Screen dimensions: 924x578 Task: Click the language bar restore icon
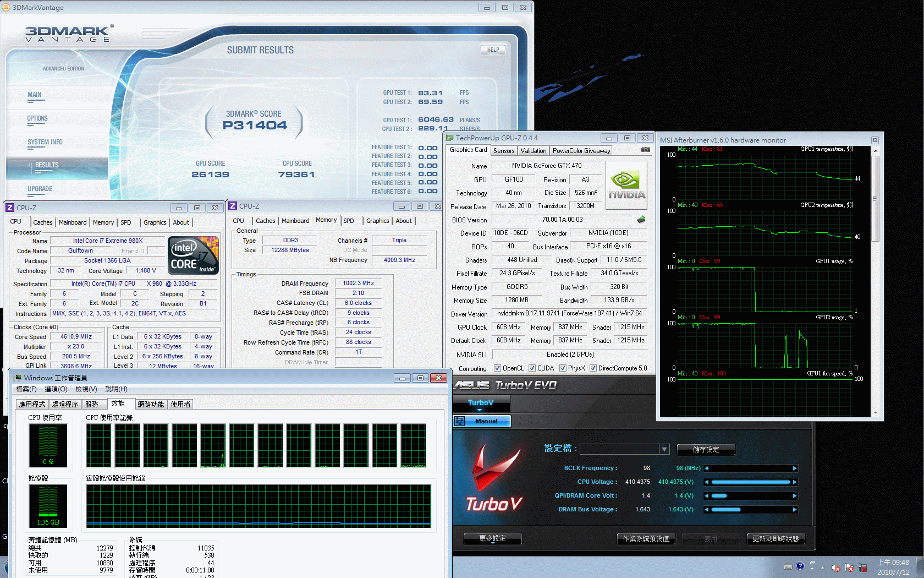pos(812,563)
